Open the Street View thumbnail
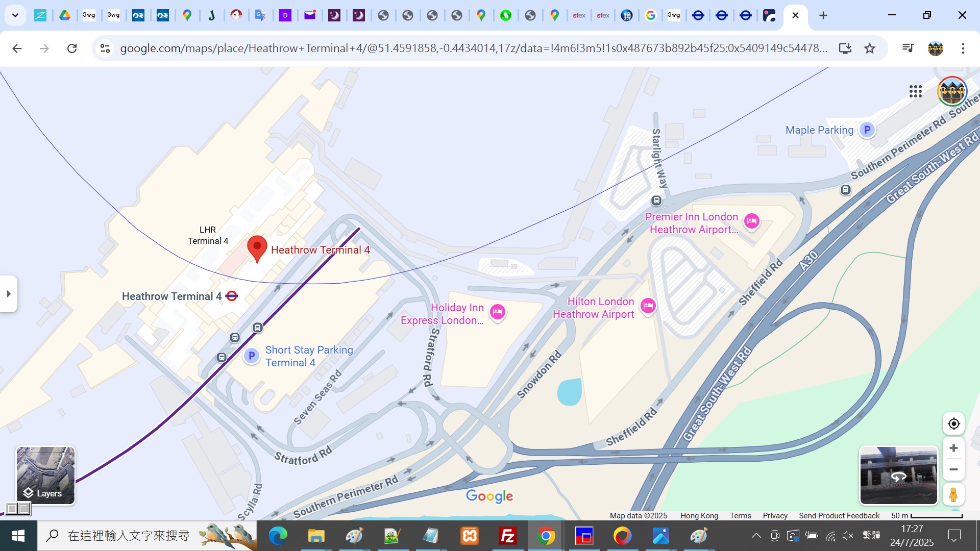This screenshot has height=551, width=980. click(x=898, y=475)
